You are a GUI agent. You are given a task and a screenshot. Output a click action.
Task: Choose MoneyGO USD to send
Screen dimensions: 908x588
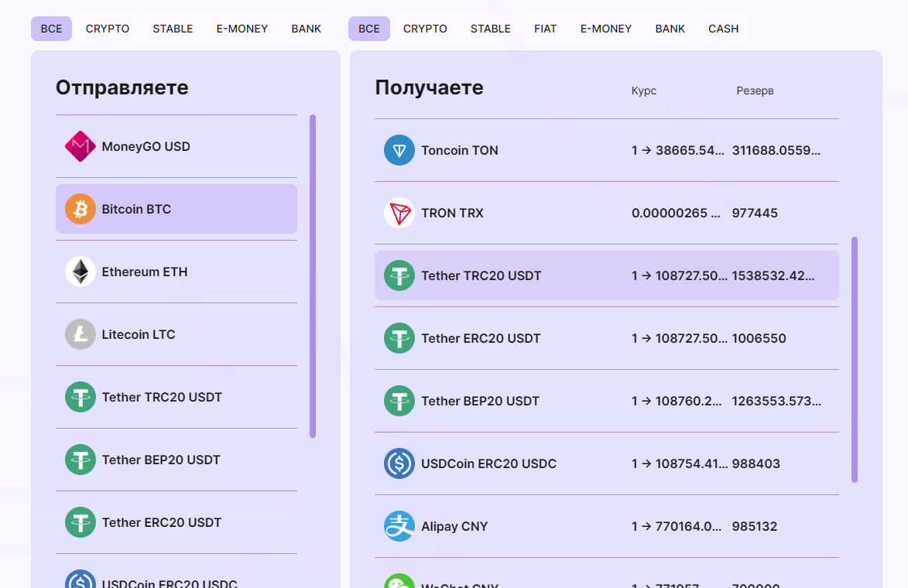tap(176, 146)
